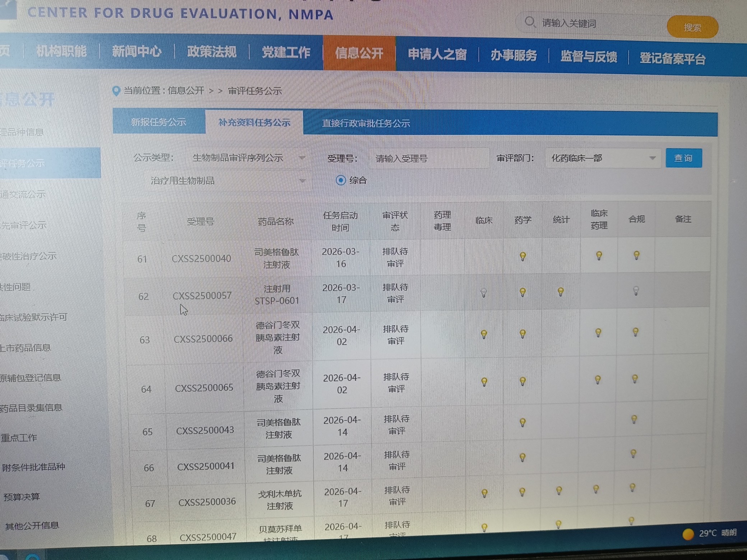Viewport: 747px width, 560px height.
Task: Click the grey 临床 bulb for CXSS2500057
Action: (484, 293)
